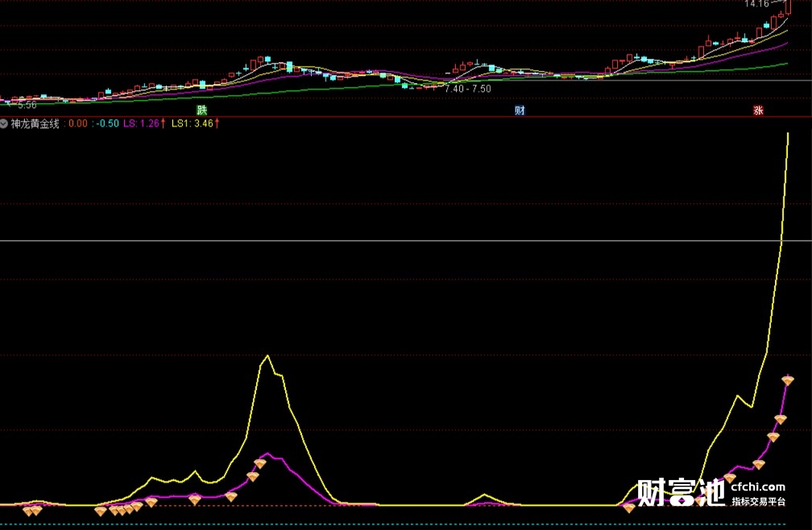
Task: Click the 14.16 high price label
Action: tap(756, 4)
